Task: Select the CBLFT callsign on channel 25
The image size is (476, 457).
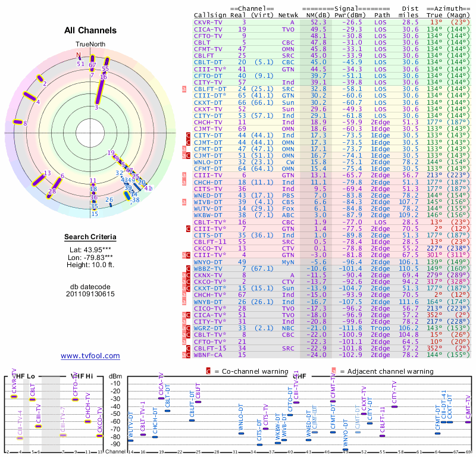Action: pyautogui.click(x=204, y=56)
